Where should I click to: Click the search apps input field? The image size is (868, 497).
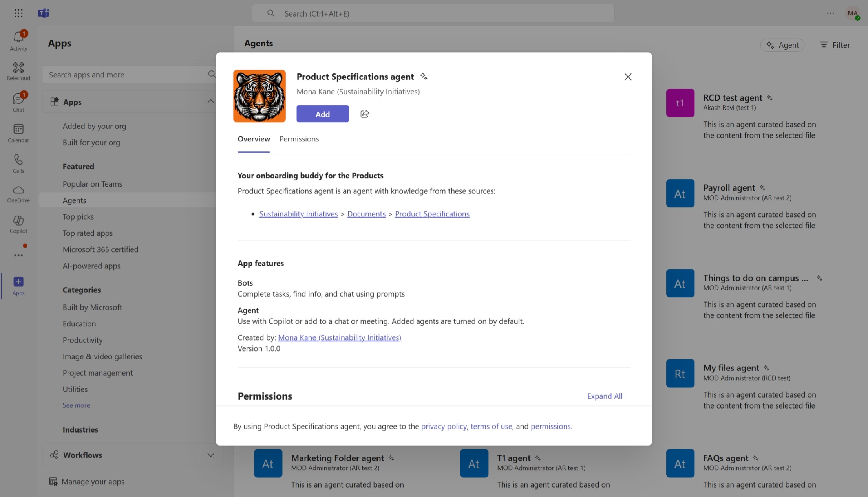(x=126, y=74)
